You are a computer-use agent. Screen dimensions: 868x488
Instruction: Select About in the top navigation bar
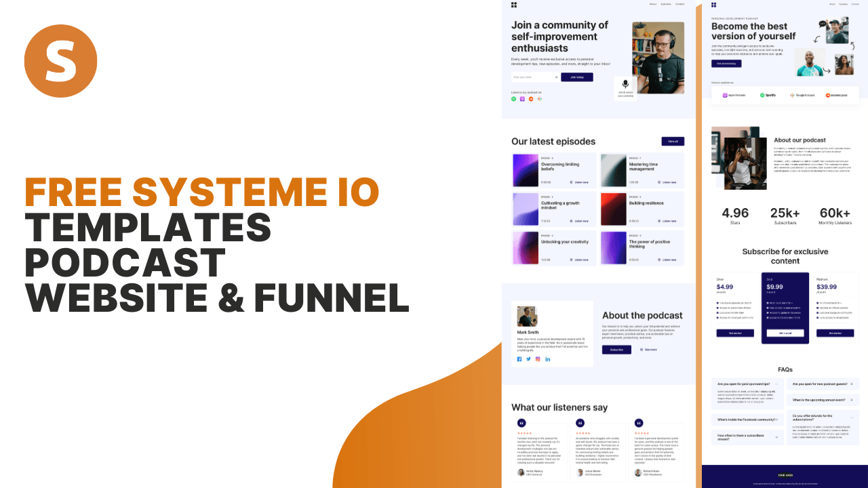pyautogui.click(x=653, y=4)
